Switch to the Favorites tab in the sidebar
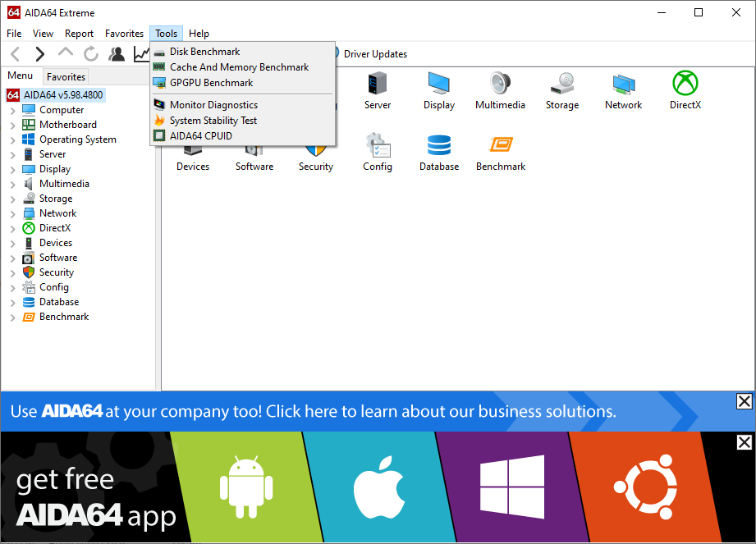The width and height of the screenshot is (756, 544). pyautogui.click(x=66, y=76)
